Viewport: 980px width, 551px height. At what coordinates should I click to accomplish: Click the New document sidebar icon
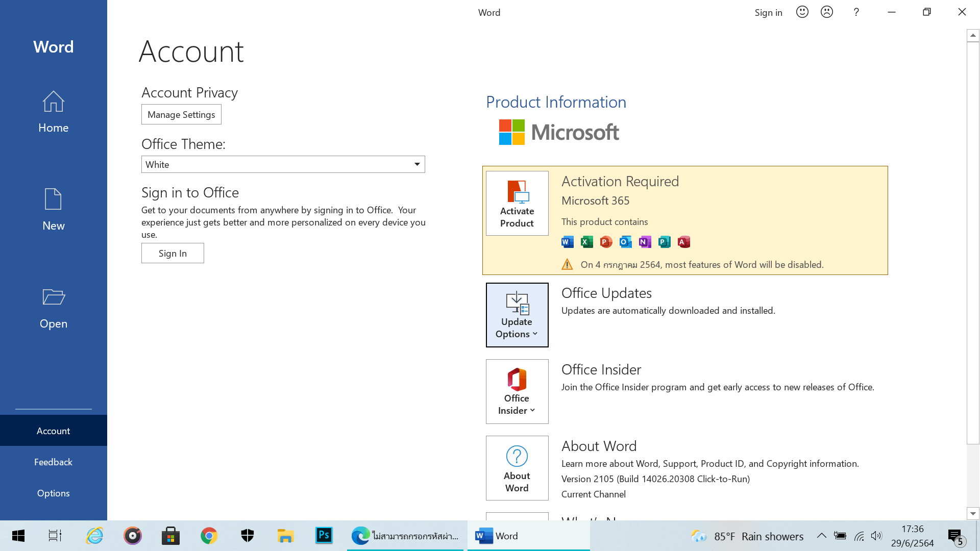pos(54,209)
